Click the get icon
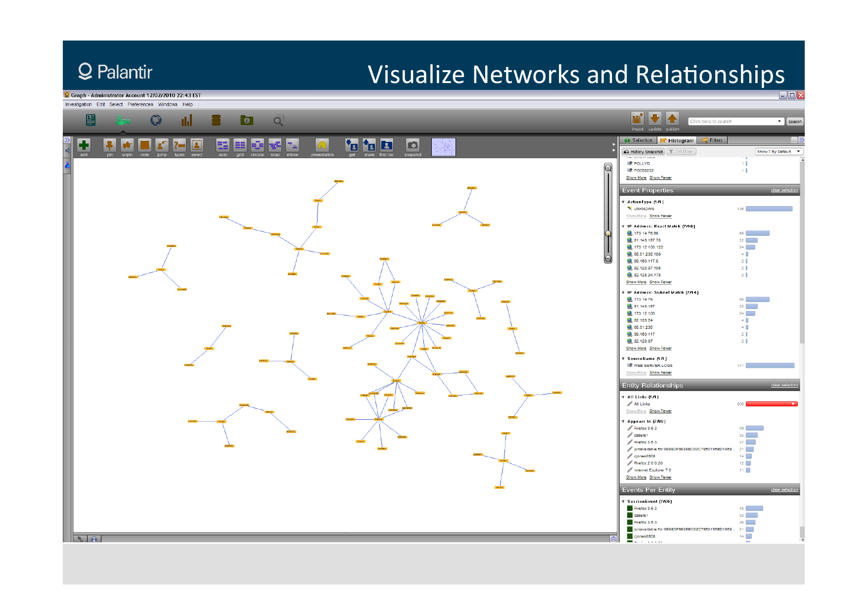Viewport: 868px width, 613px height. click(x=352, y=145)
